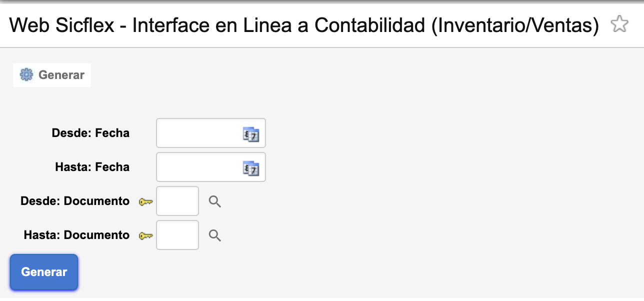Click "(Inventario/Ventas)" in the page title
This screenshot has height=301, width=644.
515,25
